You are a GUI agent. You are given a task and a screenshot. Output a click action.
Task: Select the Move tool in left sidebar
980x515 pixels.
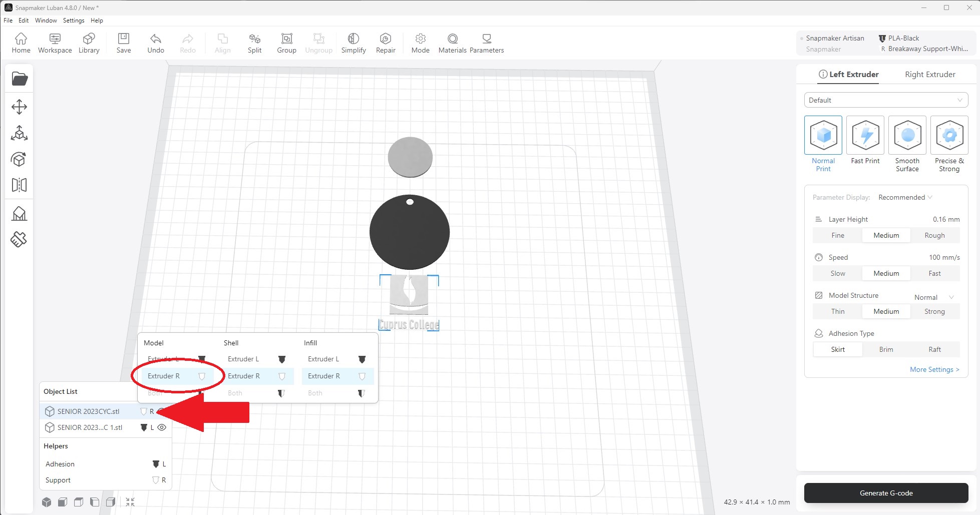click(19, 107)
